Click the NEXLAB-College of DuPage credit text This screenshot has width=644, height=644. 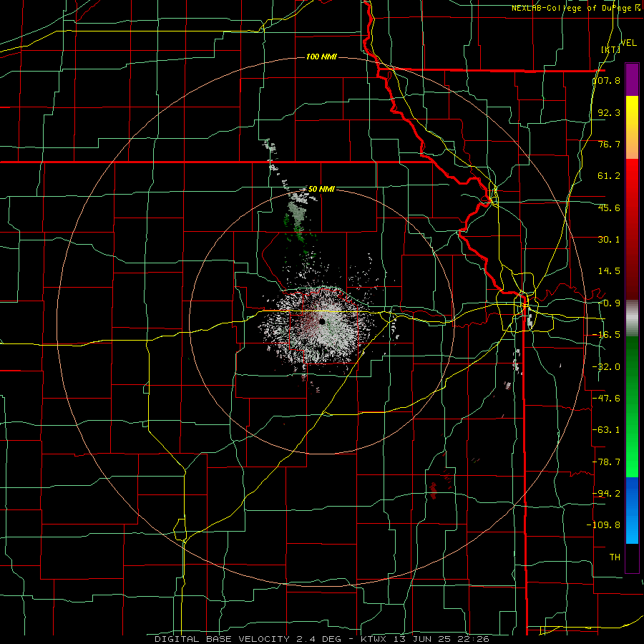coord(575,8)
